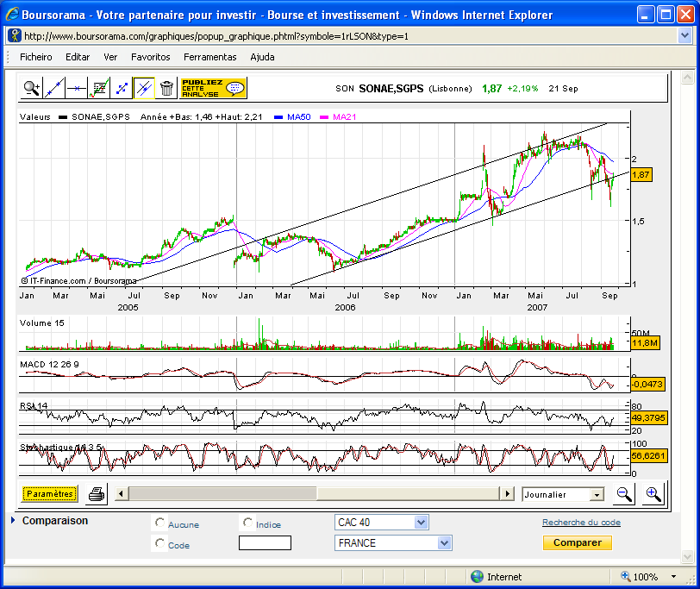Select the Indice radio button
This screenshot has height=589, width=700.
[248, 523]
